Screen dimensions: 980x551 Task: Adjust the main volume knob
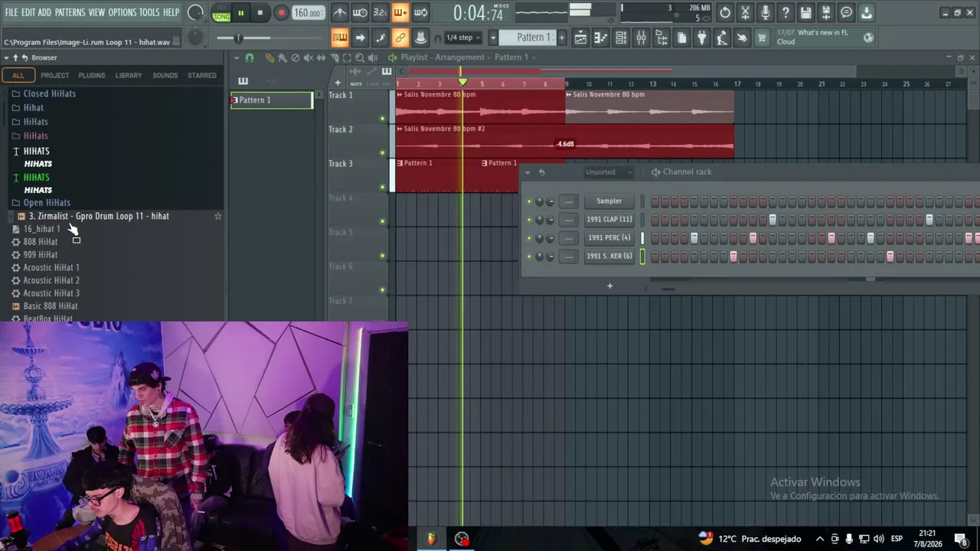196,12
